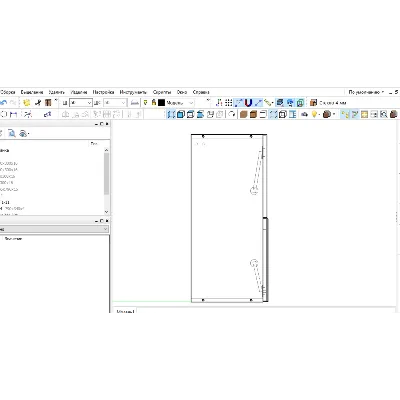Click the magnifier page icon in left panel
Screen dimensions: 400x400
tap(12, 133)
